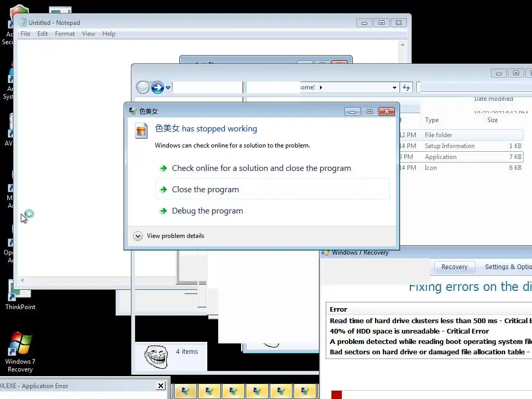Open the Windows 7 Recovery desktop shortcut
532x399 pixels.
click(x=20, y=352)
